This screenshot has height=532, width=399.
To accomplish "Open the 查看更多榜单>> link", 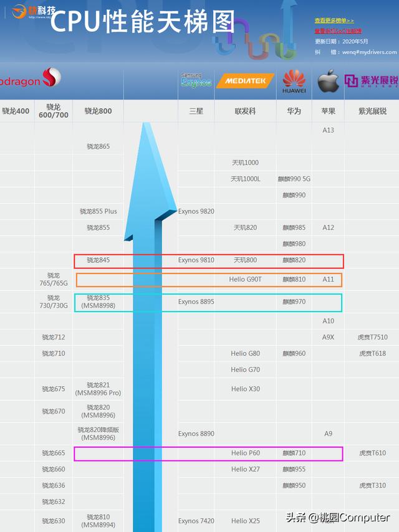I will [x=334, y=21].
